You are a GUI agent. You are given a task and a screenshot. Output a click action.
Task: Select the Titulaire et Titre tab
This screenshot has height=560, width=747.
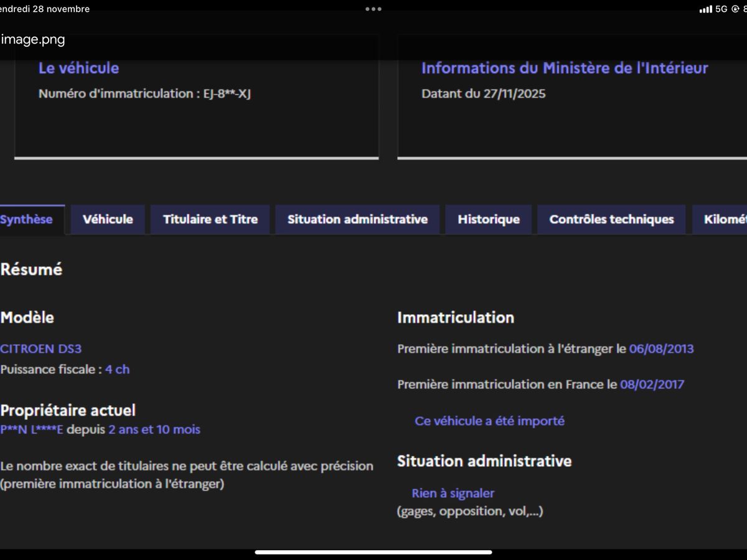pos(210,220)
